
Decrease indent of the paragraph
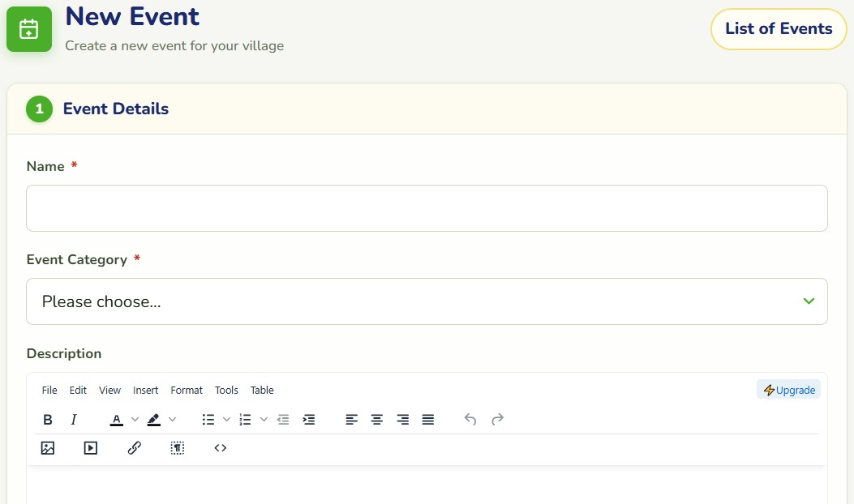coord(283,420)
